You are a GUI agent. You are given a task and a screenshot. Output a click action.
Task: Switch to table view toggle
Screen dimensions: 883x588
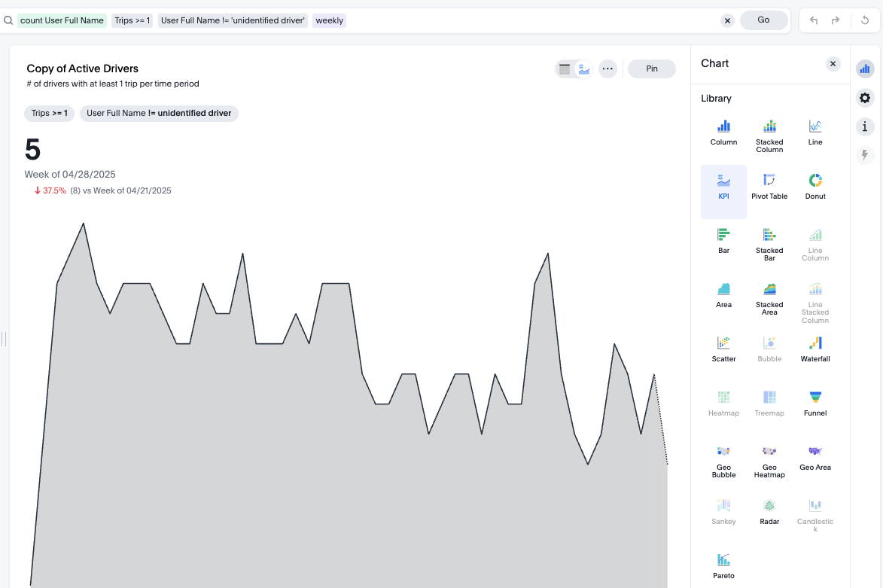click(565, 69)
